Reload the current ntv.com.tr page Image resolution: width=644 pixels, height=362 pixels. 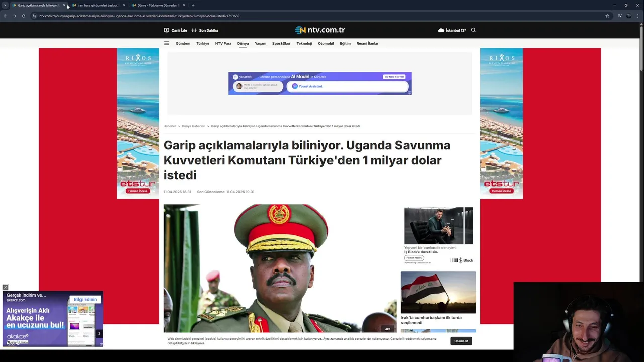23,16
